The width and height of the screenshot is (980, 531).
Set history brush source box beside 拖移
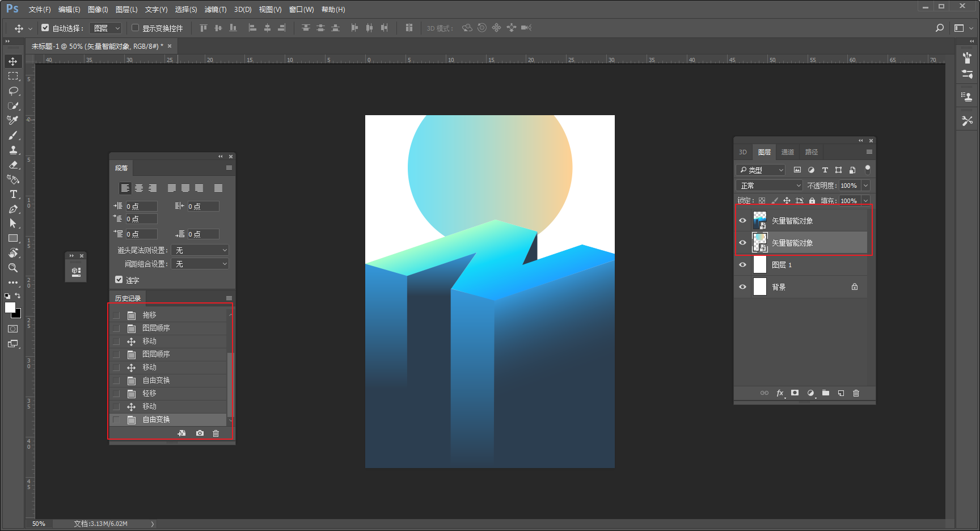point(116,315)
